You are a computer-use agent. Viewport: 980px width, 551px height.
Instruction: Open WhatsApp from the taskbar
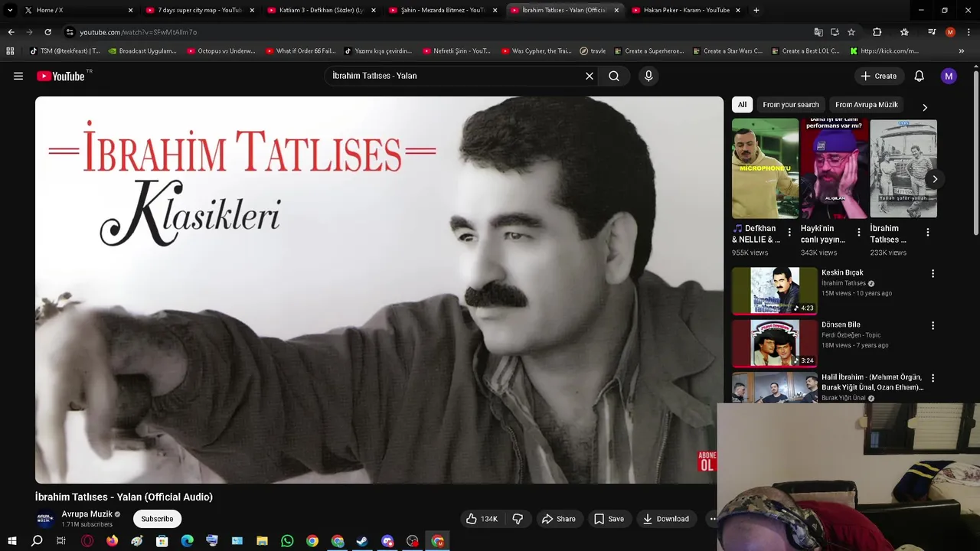click(287, 541)
